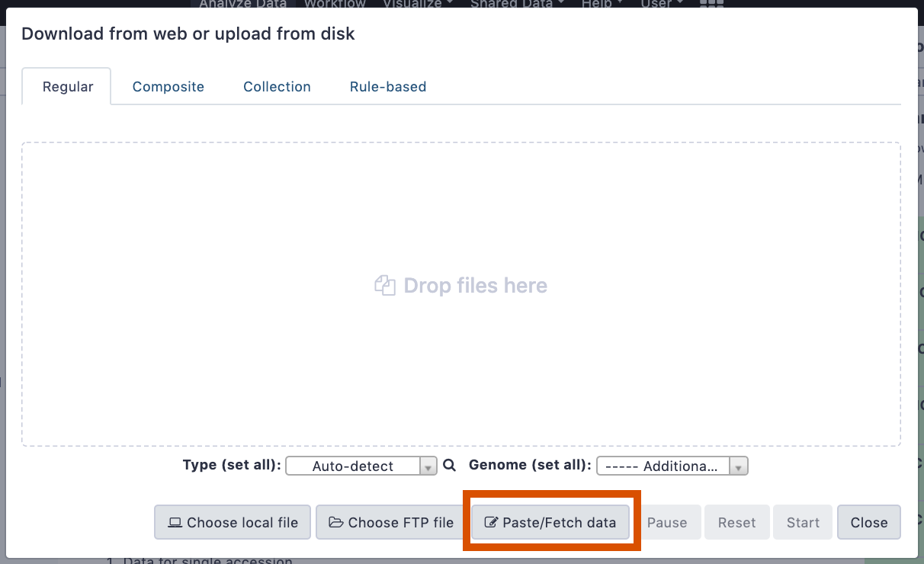Click the Reset button
Image resolution: width=924 pixels, height=564 pixels.
pyautogui.click(x=736, y=522)
